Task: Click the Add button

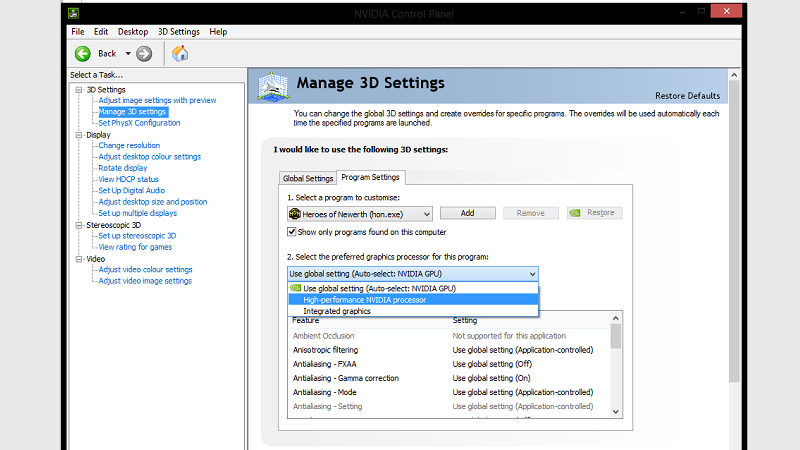Action: pos(468,213)
